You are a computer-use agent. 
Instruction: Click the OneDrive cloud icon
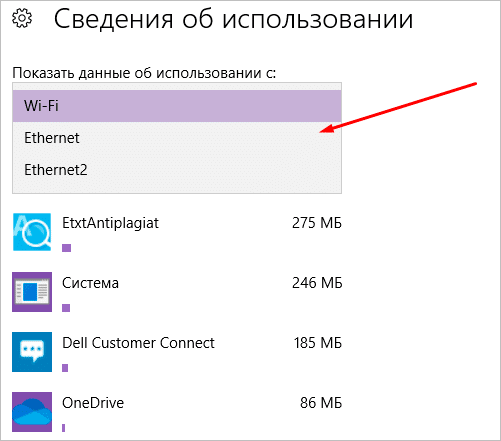tap(32, 412)
